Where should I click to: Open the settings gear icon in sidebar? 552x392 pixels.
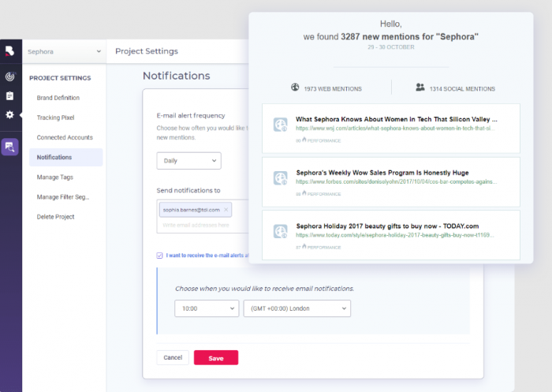(x=9, y=114)
